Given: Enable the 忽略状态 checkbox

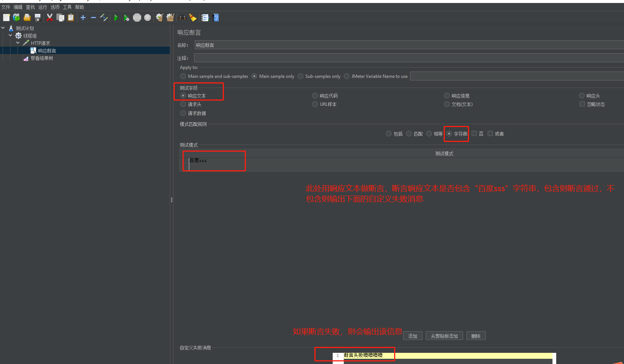Looking at the screenshot, I should click(x=582, y=104).
